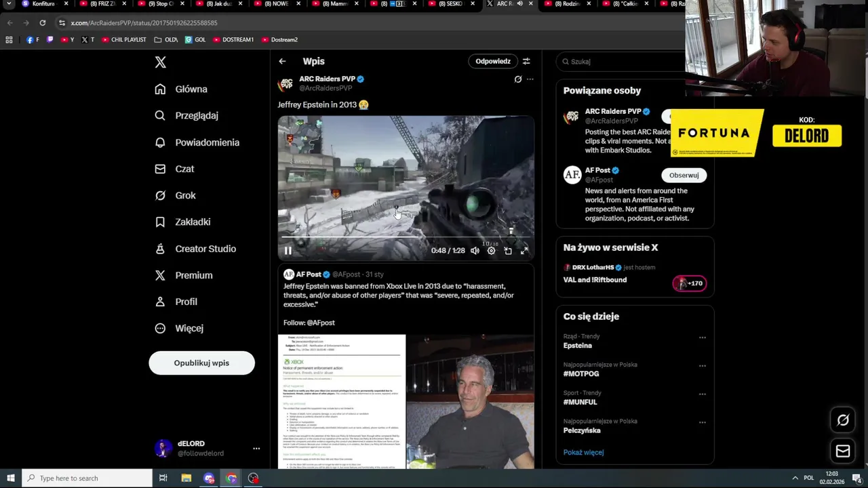Screen dimensions: 868x488
Task: Seek on the video progress bar
Action: pos(406,237)
